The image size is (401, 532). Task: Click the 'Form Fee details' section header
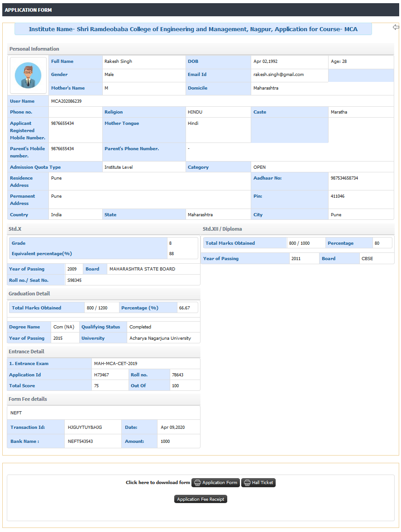(x=28, y=399)
